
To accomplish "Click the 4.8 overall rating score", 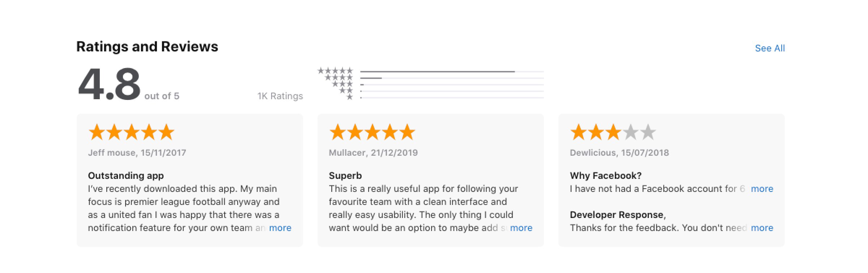I will coord(109,85).
